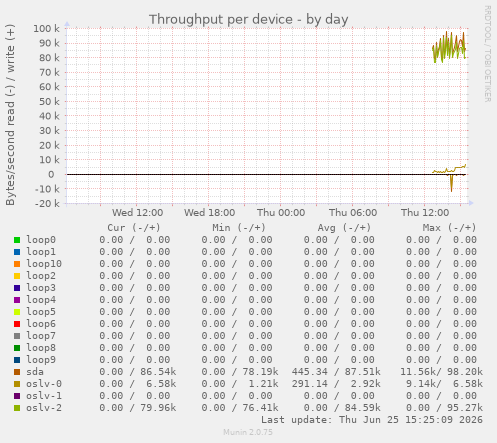Select the loop8 device label
Image resolution: width=497 pixels, height=443 pixels.
41,348
